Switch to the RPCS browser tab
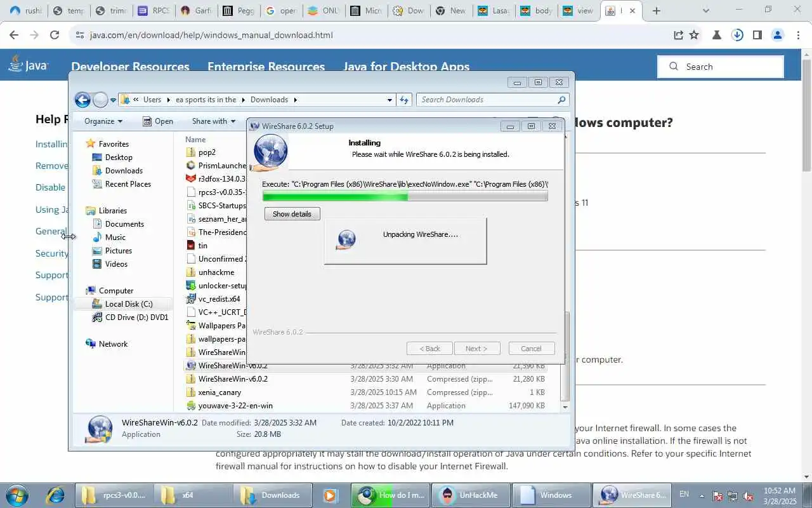 click(x=154, y=11)
